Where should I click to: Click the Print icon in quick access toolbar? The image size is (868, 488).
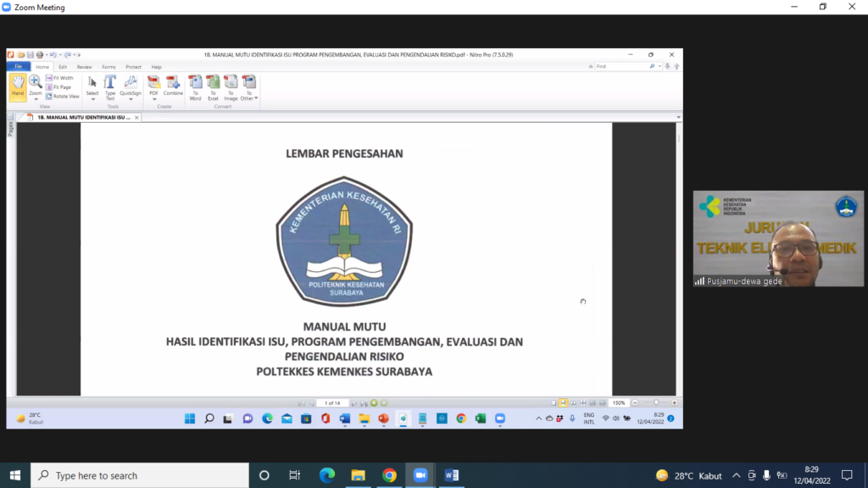39,55
